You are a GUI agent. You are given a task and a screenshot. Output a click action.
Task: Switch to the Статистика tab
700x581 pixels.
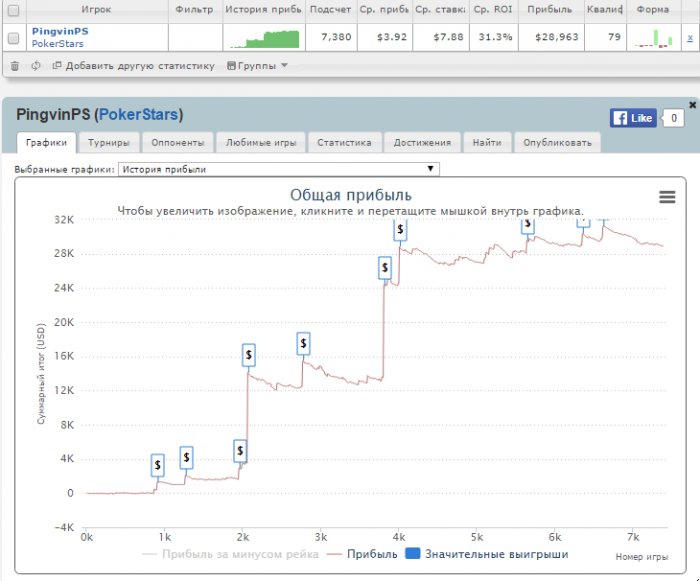[x=344, y=143]
